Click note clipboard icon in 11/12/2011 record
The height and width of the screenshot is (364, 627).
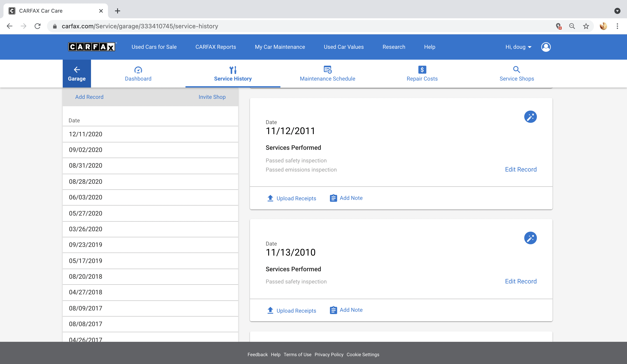(x=333, y=198)
